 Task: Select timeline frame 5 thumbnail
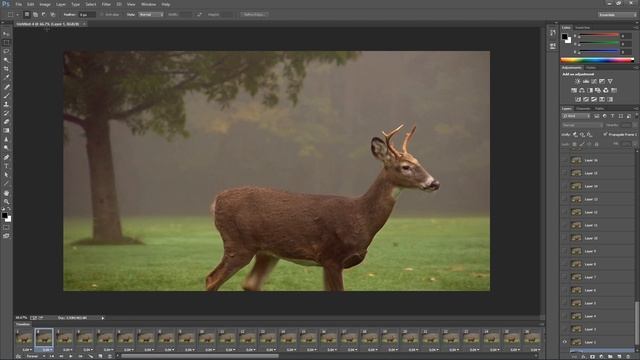click(105, 338)
